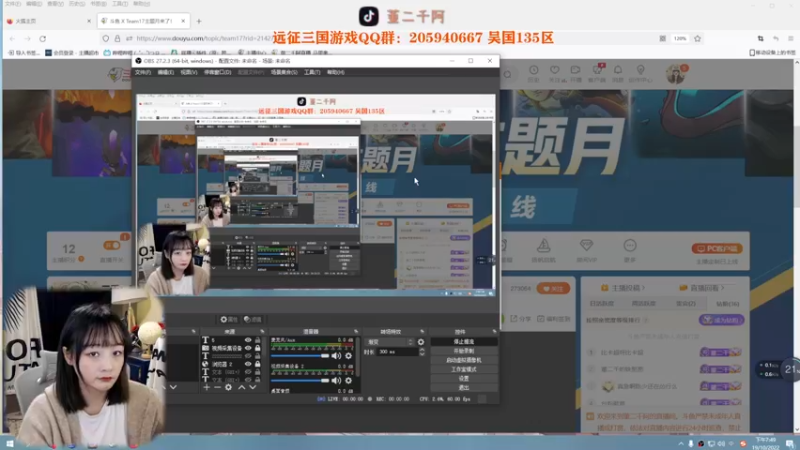Toggle visibility of 浏览器 2 source
This screenshot has width=800, height=450.
[x=248, y=364]
